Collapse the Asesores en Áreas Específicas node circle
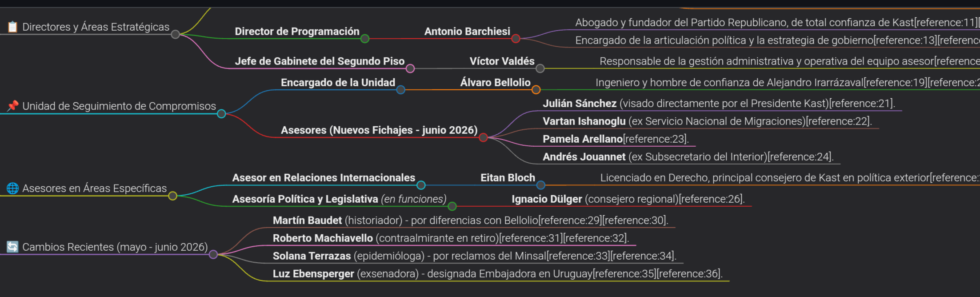This screenshot has width=980, height=297. pyautogui.click(x=173, y=196)
